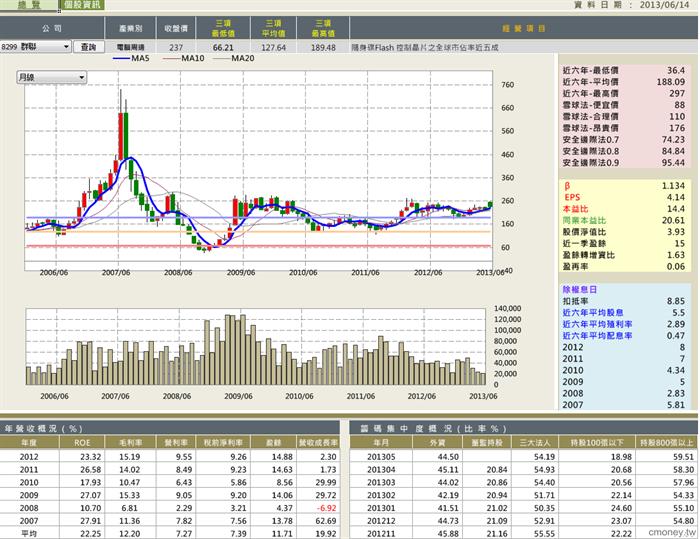Click 2011 ROE value 26.58
The image size is (700, 539).
coord(91,470)
